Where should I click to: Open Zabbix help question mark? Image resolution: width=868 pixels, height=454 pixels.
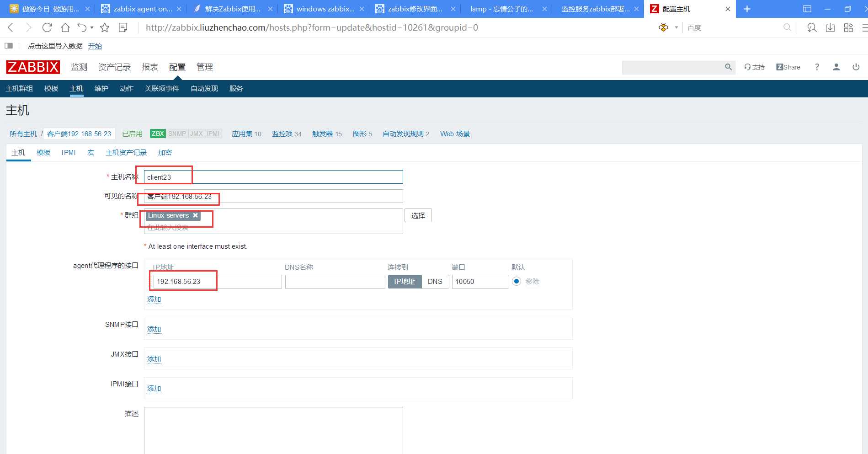coord(817,67)
